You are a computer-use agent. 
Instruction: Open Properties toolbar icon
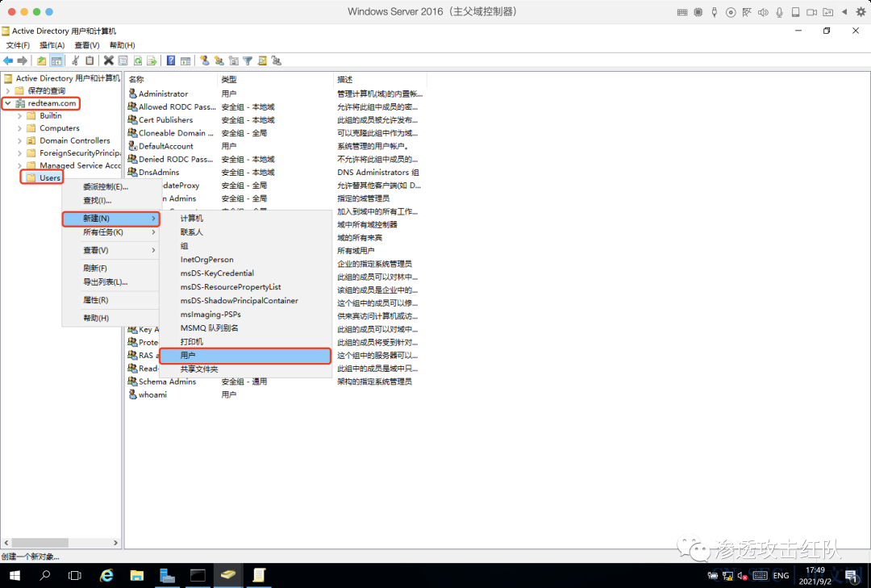pos(123,60)
